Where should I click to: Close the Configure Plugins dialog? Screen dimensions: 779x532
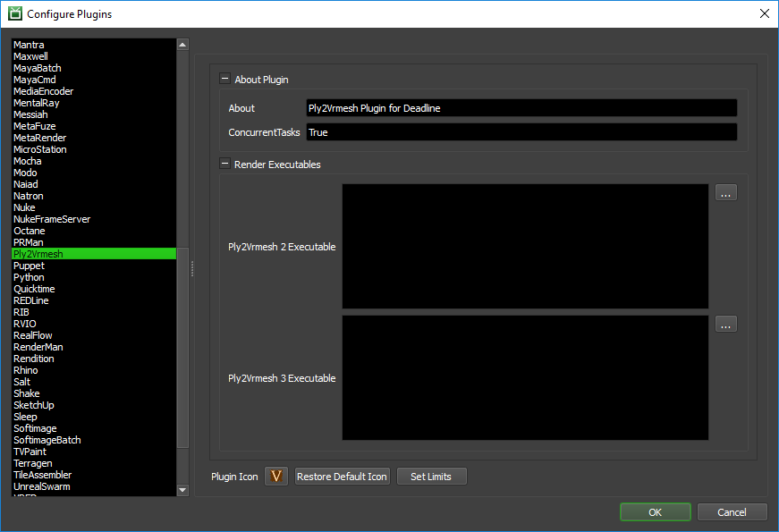coord(764,13)
